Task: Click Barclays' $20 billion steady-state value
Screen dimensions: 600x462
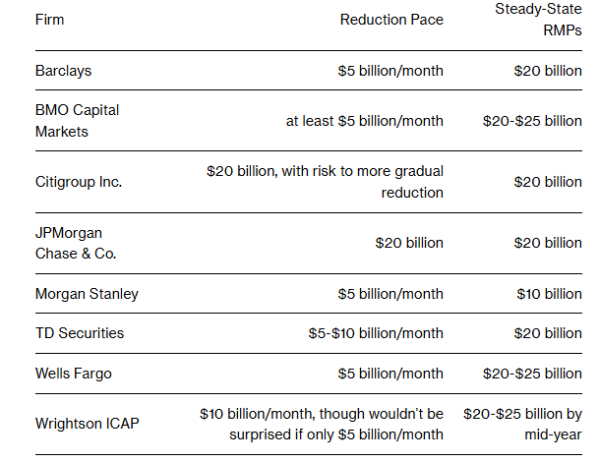Action: [548, 71]
